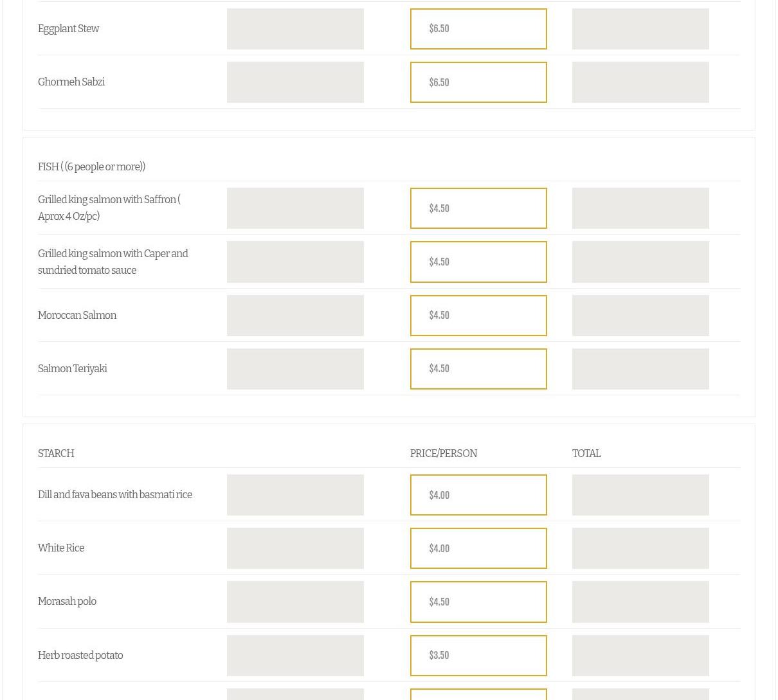The height and width of the screenshot is (700, 778).
Task: Click the Ghormeh Sabzi quantity input
Action: tap(295, 82)
